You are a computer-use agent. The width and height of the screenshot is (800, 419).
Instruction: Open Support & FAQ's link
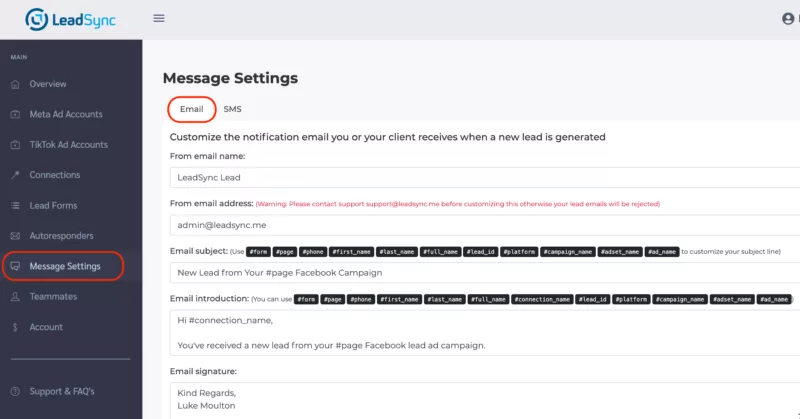point(62,391)
